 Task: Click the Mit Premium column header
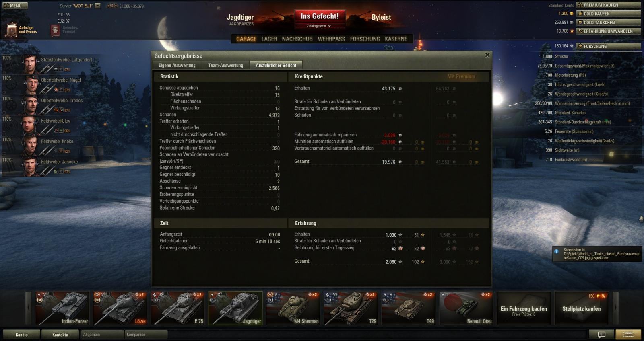point(461,76)
